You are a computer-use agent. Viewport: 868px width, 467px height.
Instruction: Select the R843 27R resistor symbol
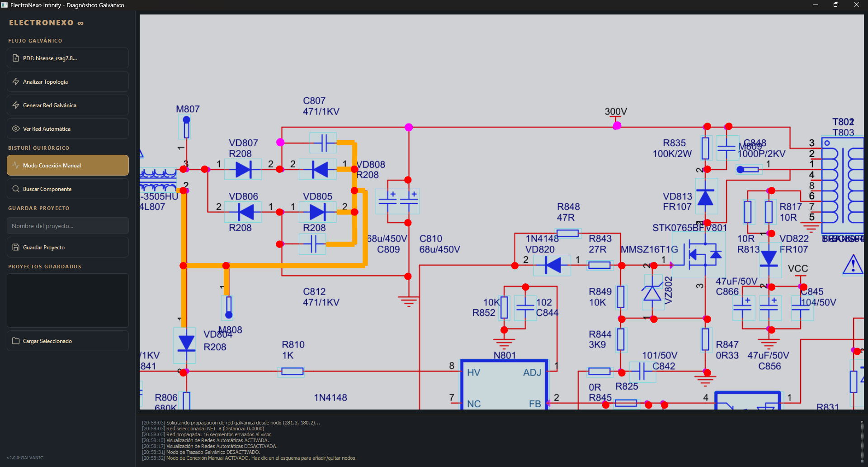coord(599,265)
